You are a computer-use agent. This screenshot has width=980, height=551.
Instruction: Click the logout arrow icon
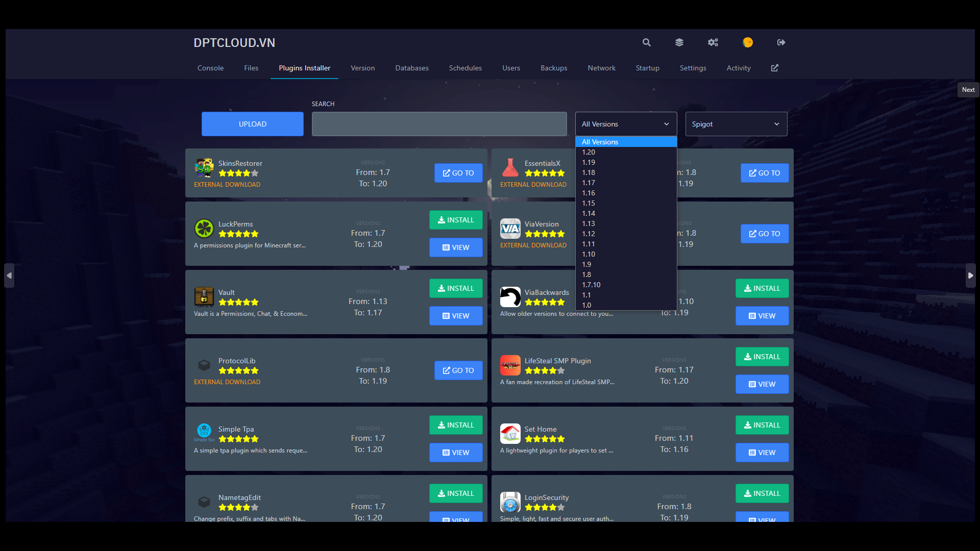pos(781,42)
